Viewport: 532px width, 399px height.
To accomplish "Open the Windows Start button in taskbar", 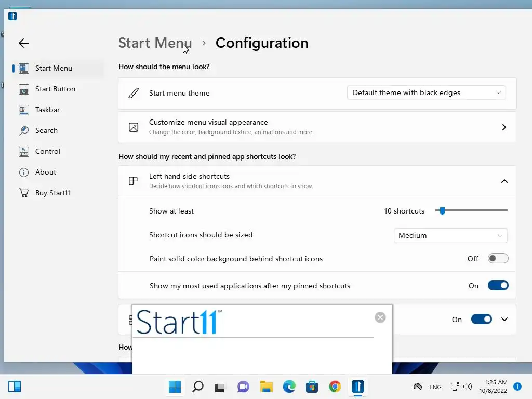I will [175, 387].
